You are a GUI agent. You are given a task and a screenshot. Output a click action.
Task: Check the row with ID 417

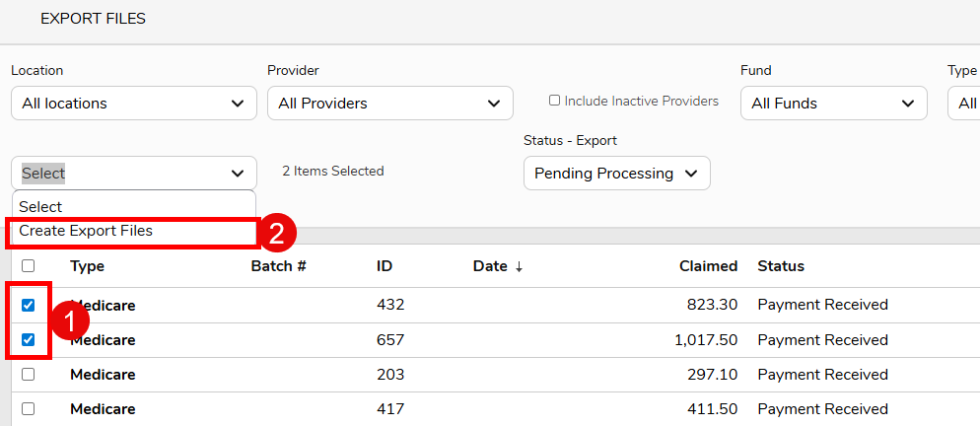click(28, 408)
